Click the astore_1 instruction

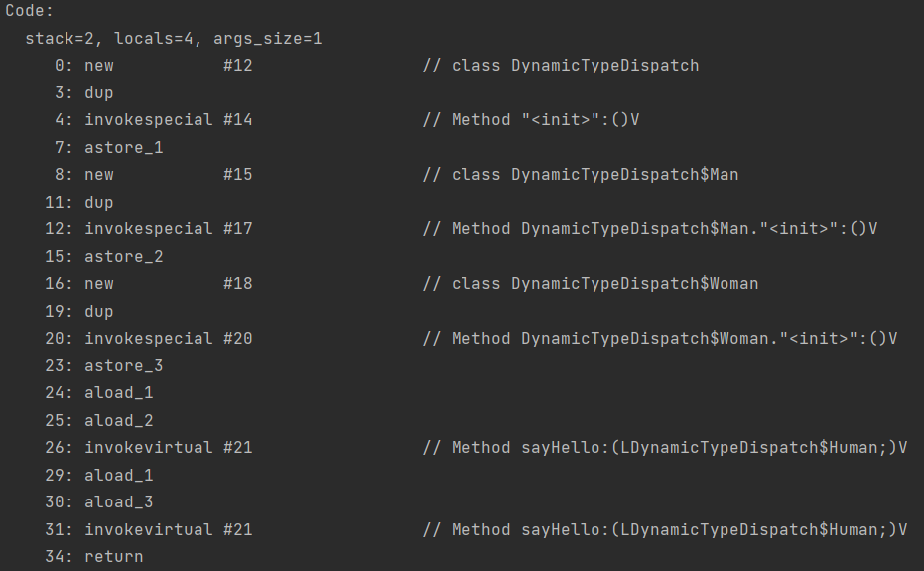[124, 148]
